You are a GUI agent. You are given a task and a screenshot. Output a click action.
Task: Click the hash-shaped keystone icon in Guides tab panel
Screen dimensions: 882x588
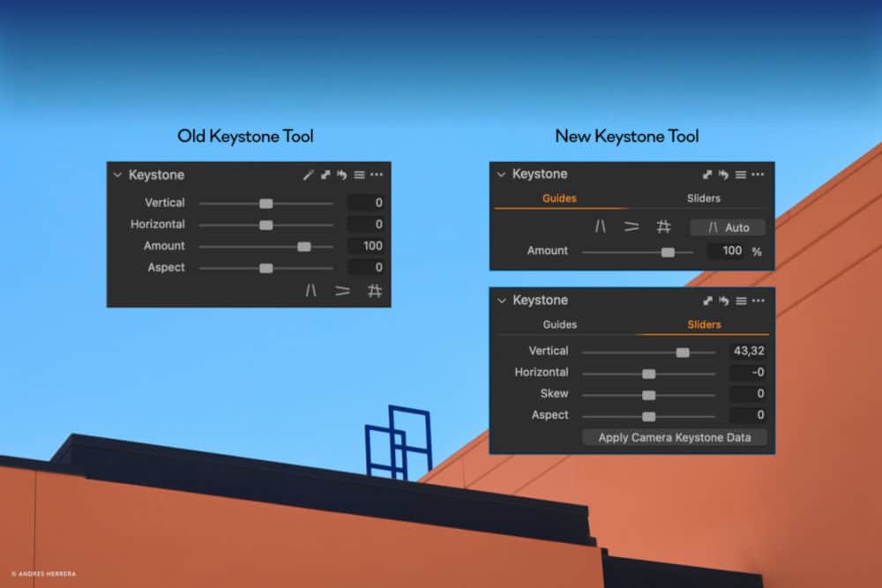click(x=664, y=227)
